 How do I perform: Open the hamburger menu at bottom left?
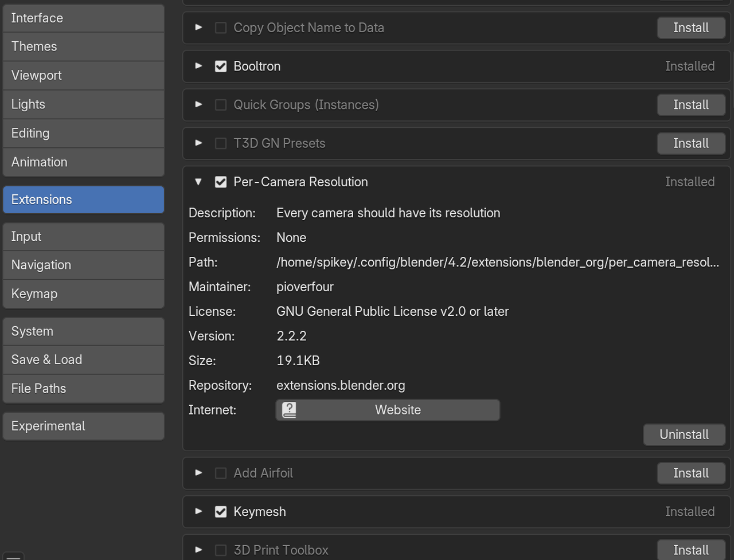click(13, 556)
